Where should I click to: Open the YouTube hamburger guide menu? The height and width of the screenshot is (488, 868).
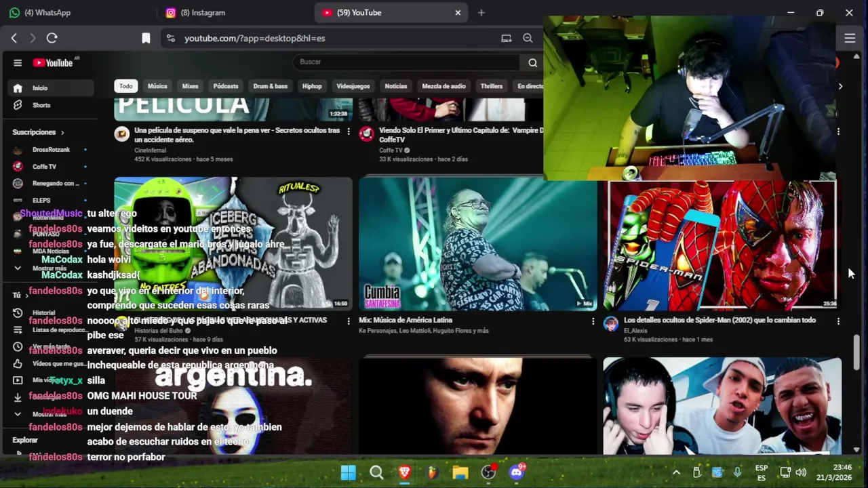pos(18,62)
